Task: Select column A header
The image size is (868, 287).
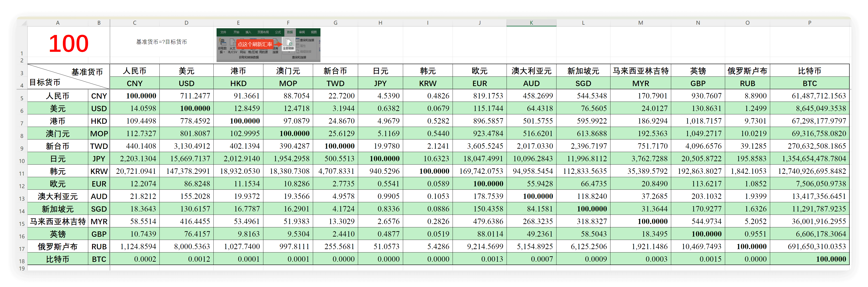Action: (x=58, y=23)
